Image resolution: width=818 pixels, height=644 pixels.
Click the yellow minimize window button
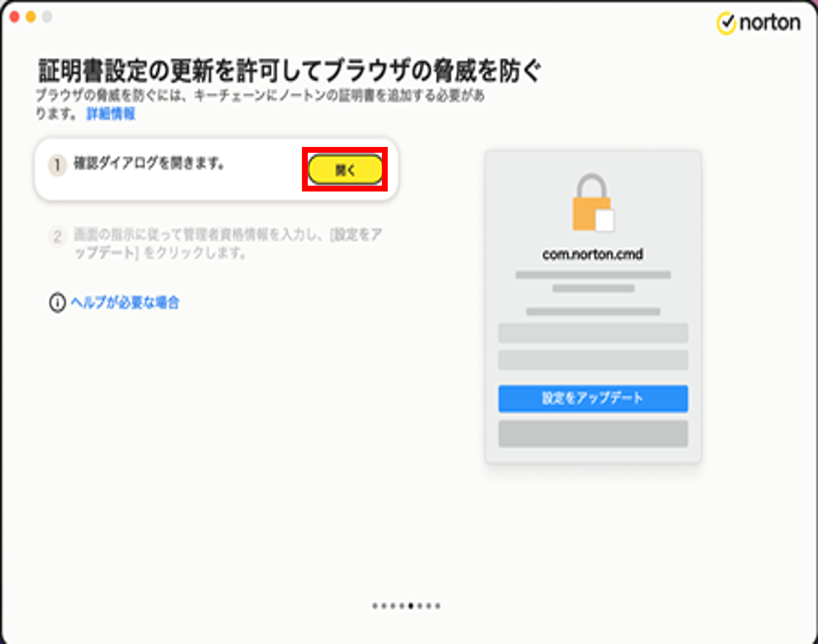point(31,17)
